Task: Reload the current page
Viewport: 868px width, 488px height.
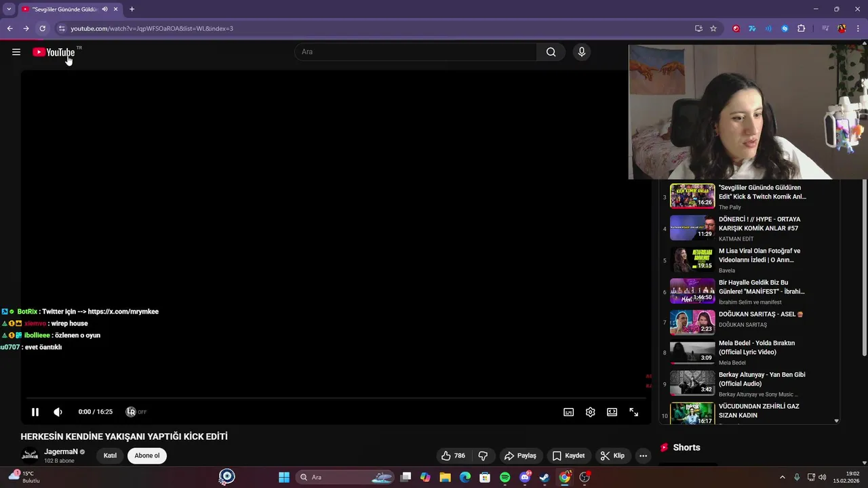Action: pos(42,28)
